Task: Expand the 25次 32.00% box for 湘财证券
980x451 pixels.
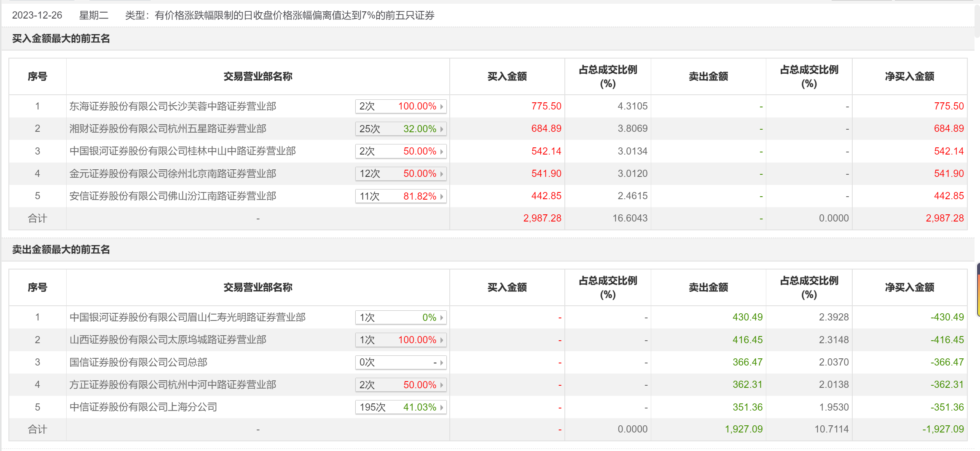Action: click(x=401, y=128)
